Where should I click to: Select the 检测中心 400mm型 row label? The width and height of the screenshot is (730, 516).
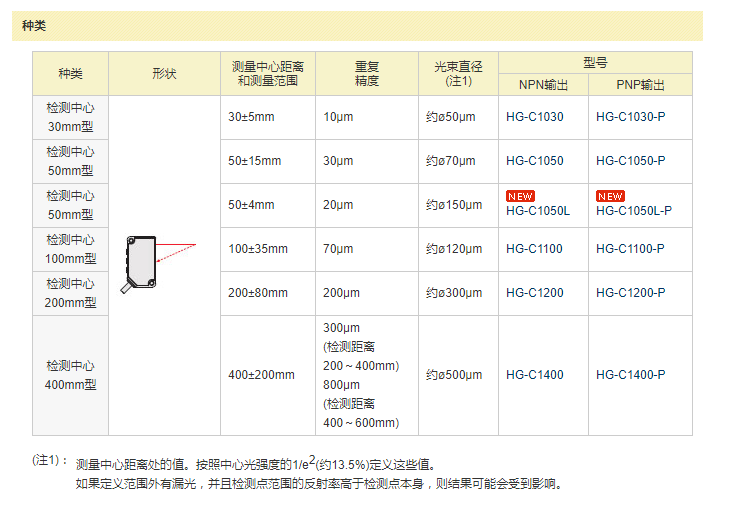pos(70,375)
